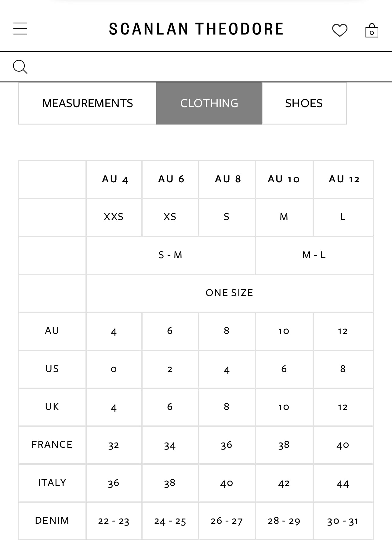Viewport: 392px width, 557px height.
Task: Click the US row label
Action: (52, 369)
